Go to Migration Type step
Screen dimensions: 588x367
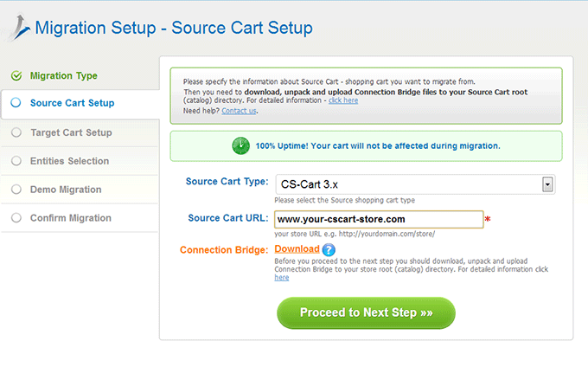point(64,76)
